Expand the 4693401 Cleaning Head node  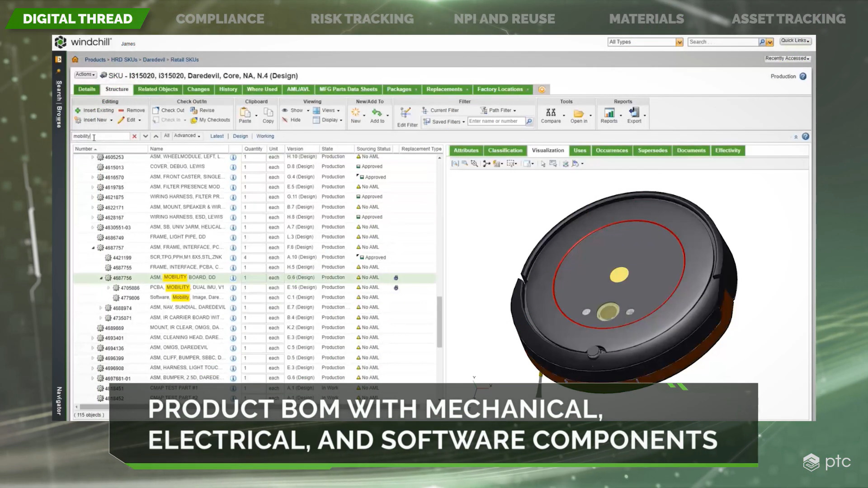93,338
